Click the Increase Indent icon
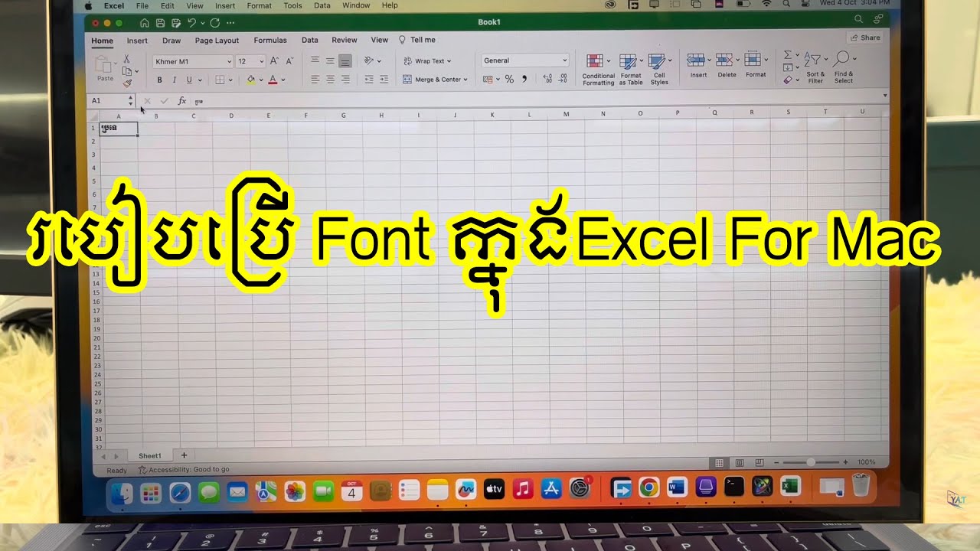 (x=384, y=80)
